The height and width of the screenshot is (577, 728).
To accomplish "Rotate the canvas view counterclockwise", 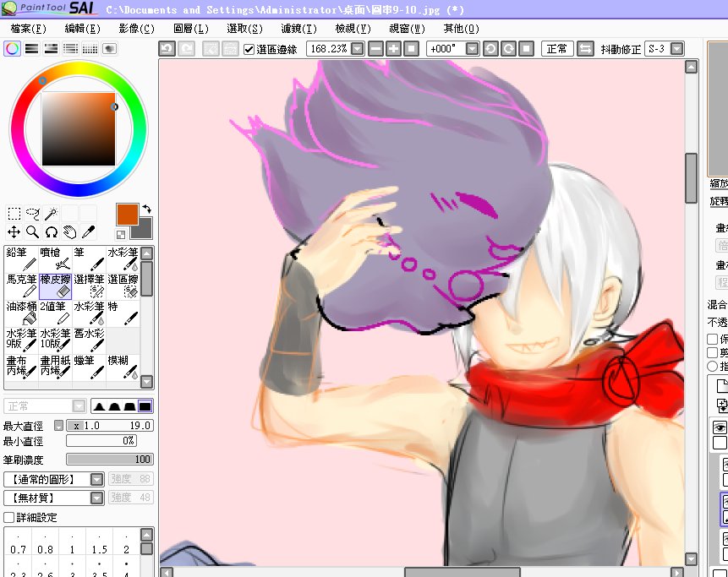I will point(490,49).
